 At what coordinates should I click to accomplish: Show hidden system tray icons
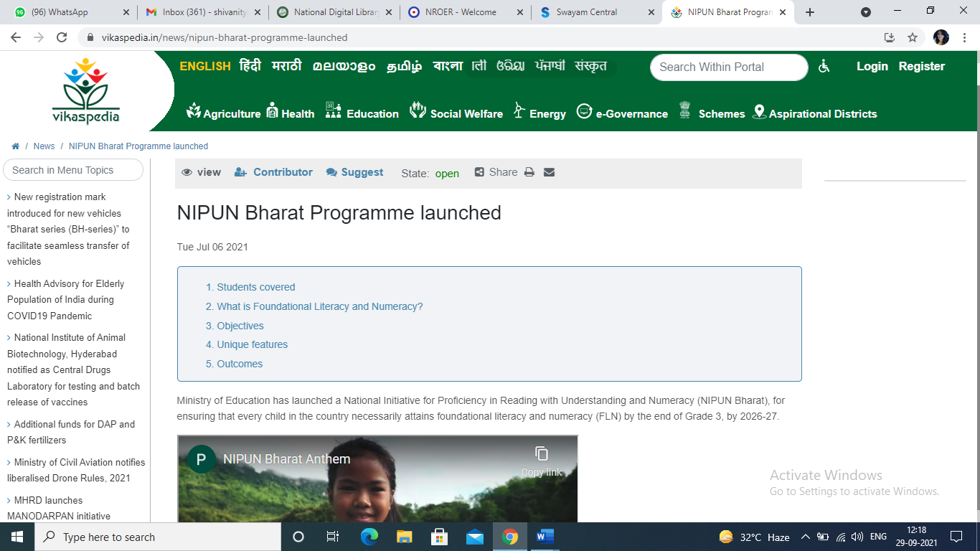(805, 537)
